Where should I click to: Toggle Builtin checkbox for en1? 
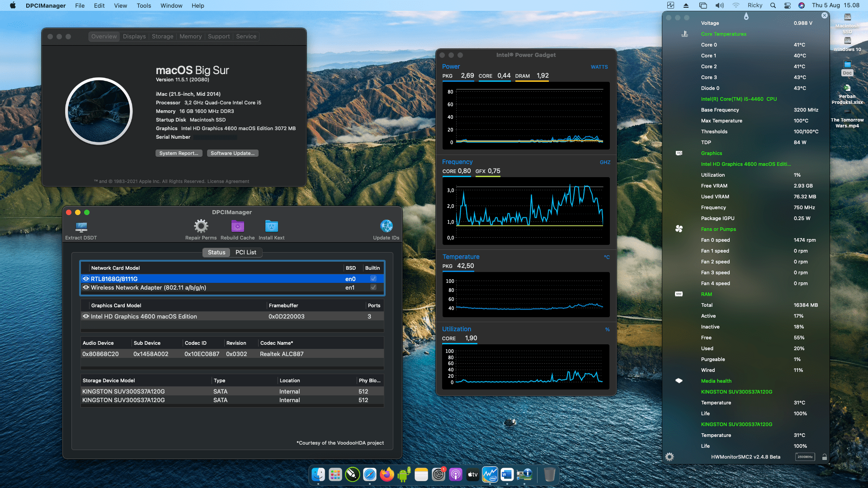pos(373,287)
